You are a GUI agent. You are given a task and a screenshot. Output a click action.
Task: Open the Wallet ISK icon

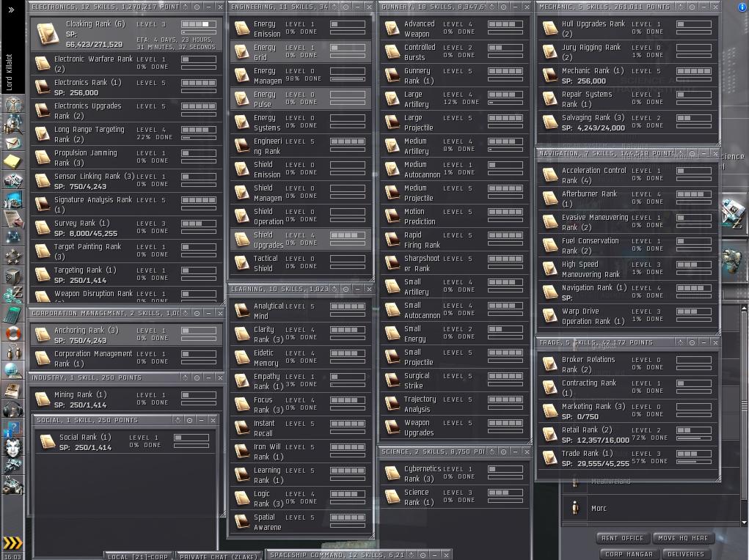13,295
